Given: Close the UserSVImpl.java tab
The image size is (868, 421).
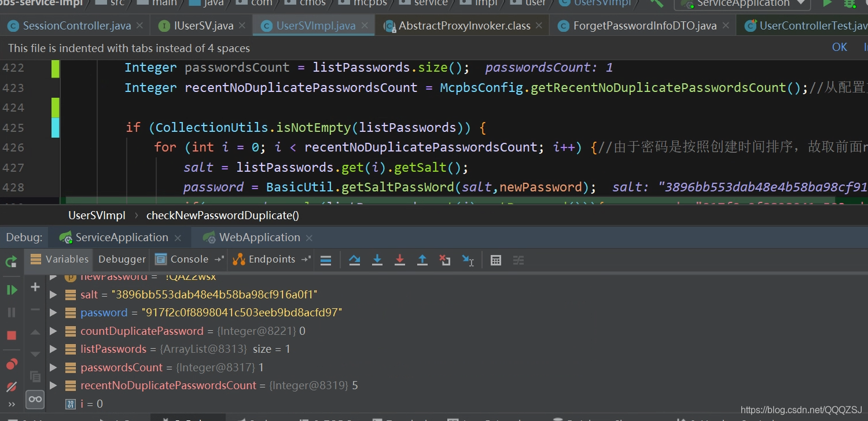Looking at the screenshot, I should click(x=364, y=26).
